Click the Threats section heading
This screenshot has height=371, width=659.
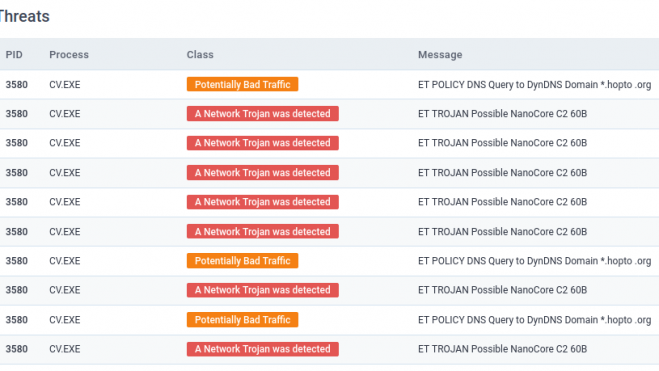[24, 16]
